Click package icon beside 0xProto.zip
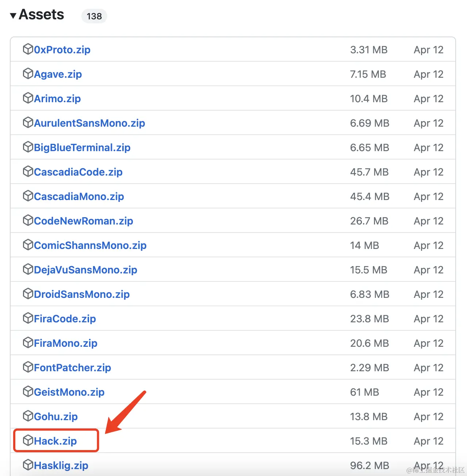 point(28,49)
